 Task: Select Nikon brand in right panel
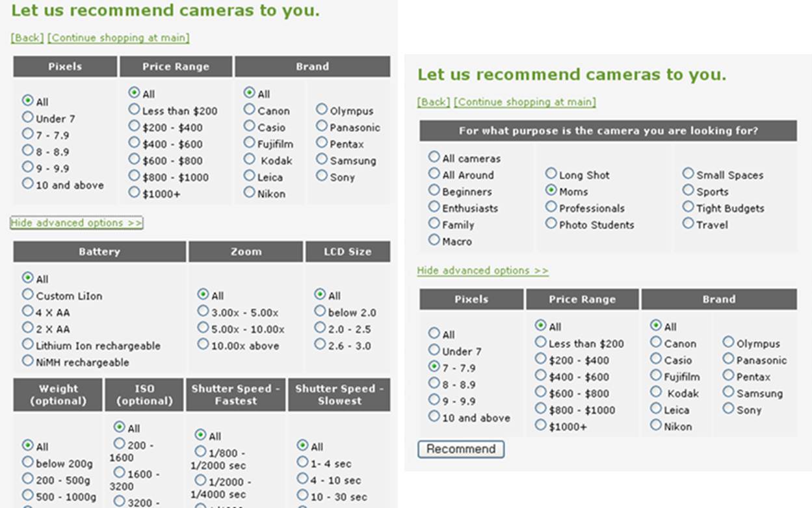click(x=655, y=425)
